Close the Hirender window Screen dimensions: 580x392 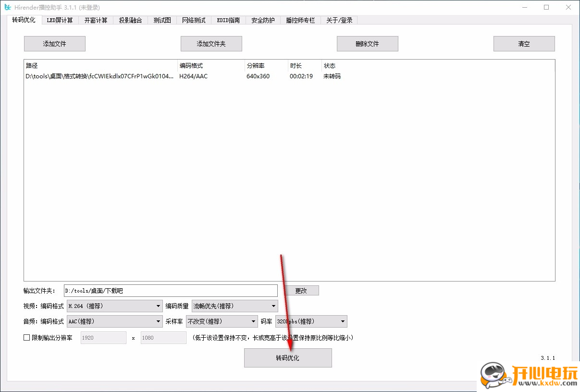pos(568,7)
